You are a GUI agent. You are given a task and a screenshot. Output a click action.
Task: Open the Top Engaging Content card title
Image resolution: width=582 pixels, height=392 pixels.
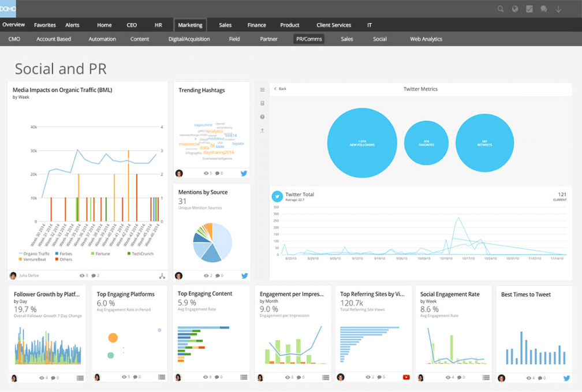205,294
